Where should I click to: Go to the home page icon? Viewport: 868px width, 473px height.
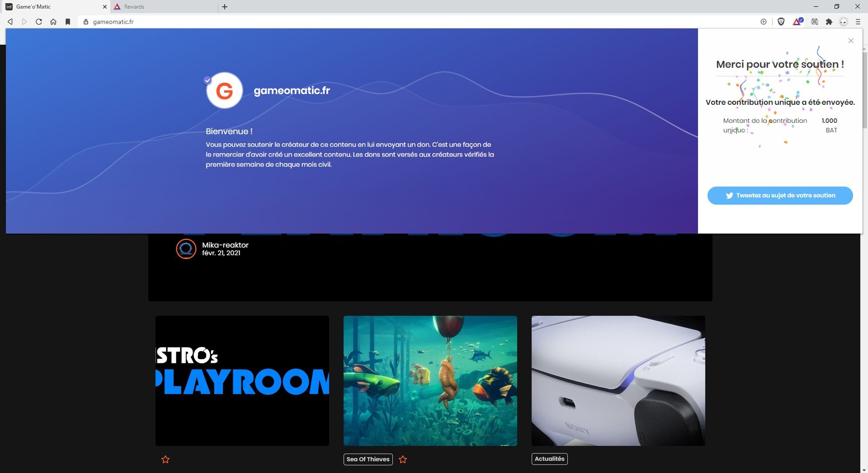(x=53, y=22)
